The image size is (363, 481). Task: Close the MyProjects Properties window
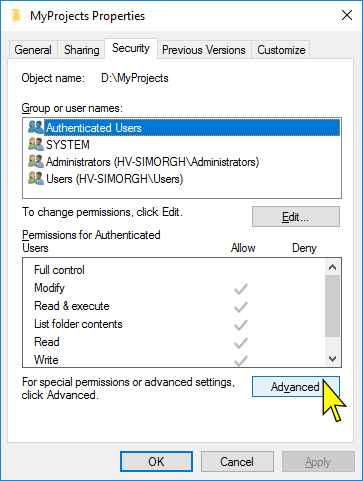point(347,15)
